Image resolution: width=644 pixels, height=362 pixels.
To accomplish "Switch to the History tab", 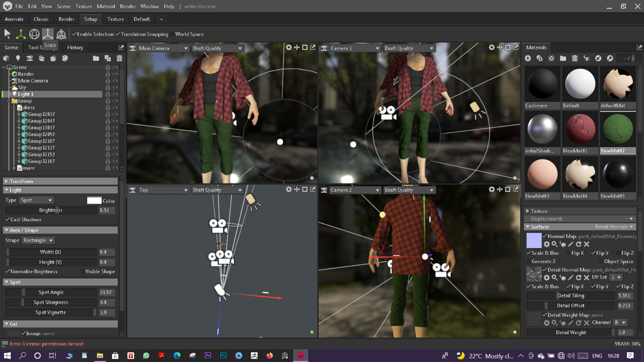I will pos(75,48).
